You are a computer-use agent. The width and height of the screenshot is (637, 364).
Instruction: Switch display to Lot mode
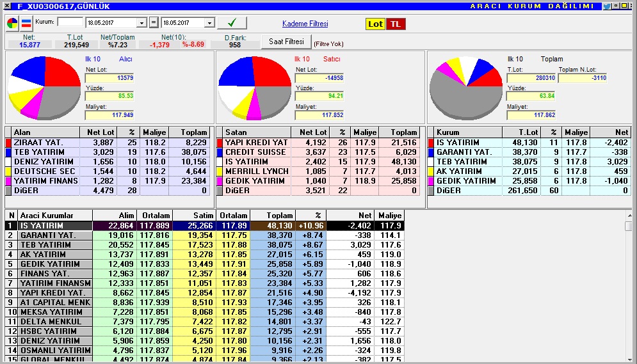[x=375, y=24]
